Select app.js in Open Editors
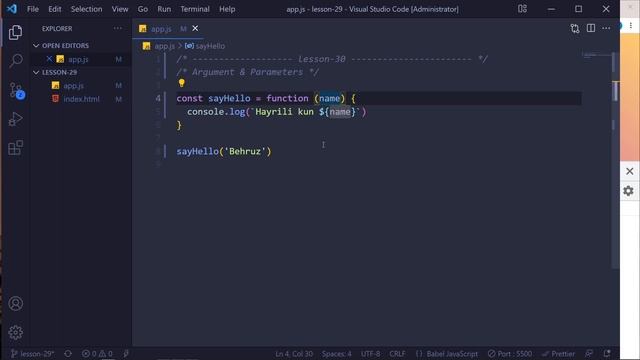The width and height of the screenshot is (640, 360). point(78,59)
